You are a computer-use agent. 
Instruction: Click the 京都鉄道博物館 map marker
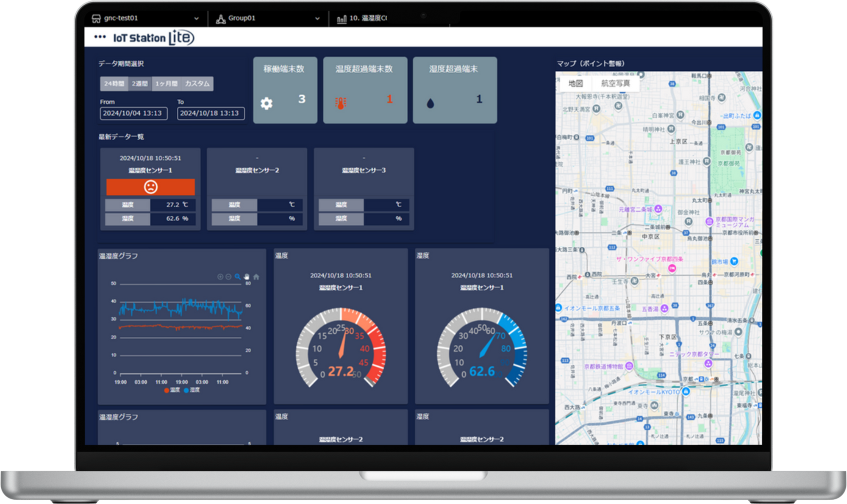click(629, 366)
